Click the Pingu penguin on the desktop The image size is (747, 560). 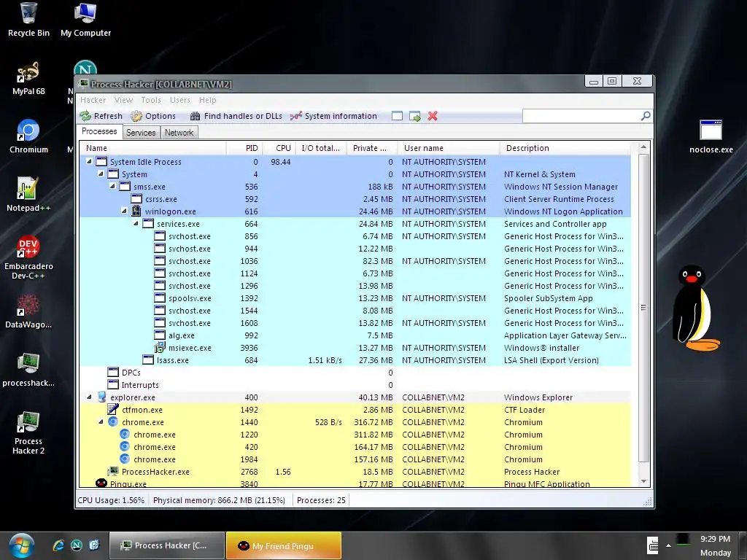pos(695,308)
